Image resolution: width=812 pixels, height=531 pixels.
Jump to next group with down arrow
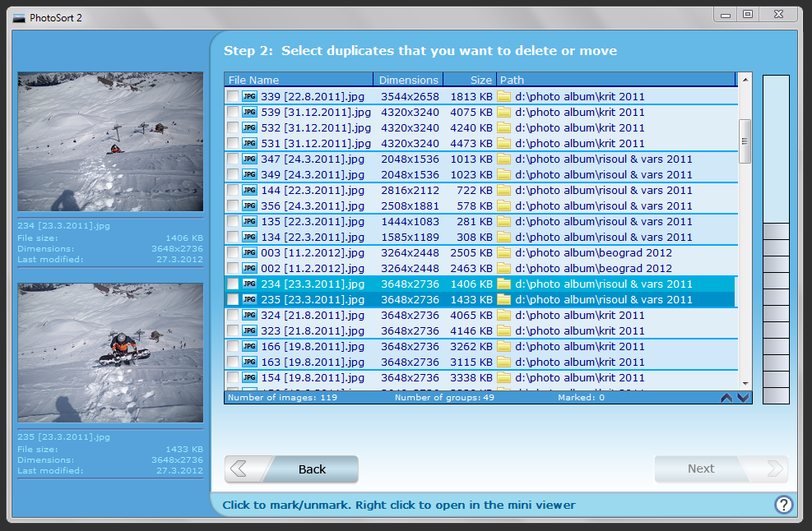pyautogui.click(x=743, y=398)
